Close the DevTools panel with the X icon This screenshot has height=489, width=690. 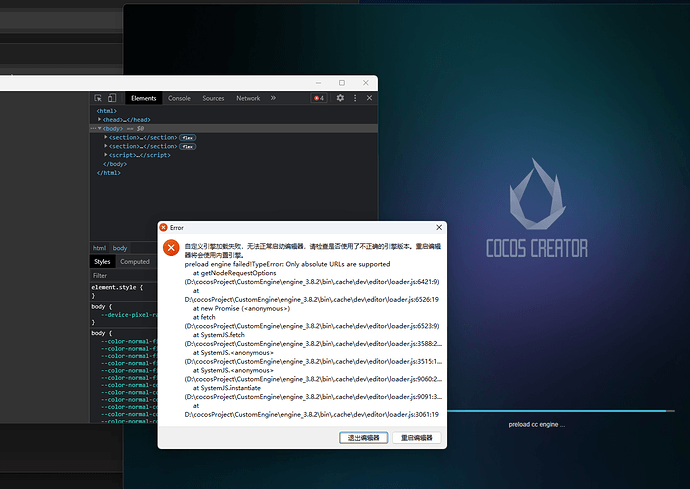point(370,98)
